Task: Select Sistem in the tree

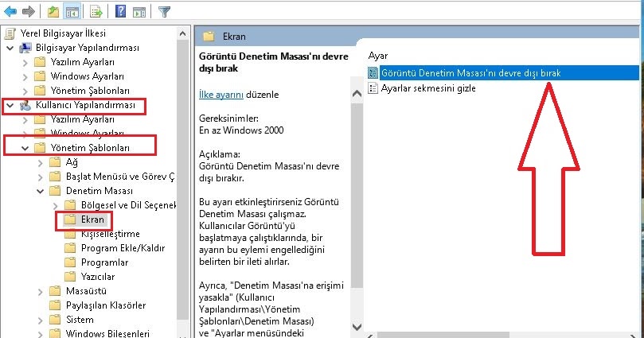Action: (80, 320)
